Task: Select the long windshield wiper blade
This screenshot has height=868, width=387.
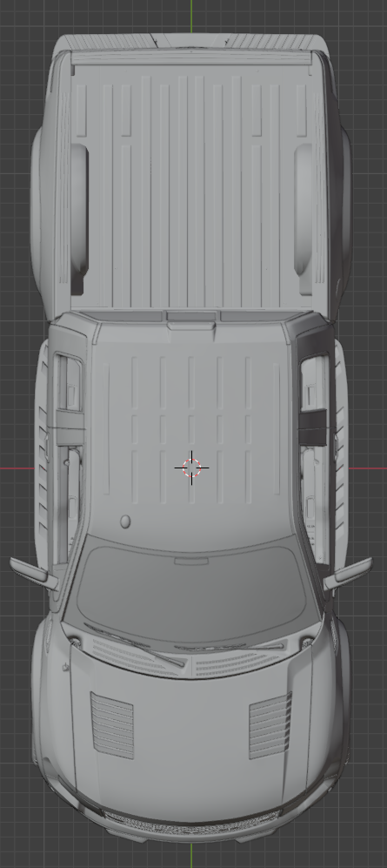Action: click(134, 645)
